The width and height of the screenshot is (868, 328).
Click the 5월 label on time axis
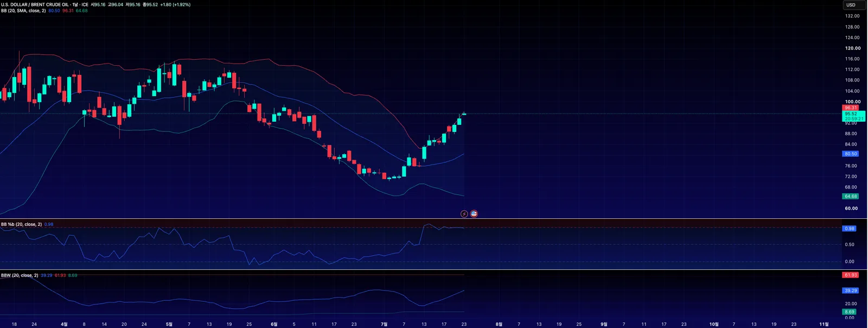point(169,324)
